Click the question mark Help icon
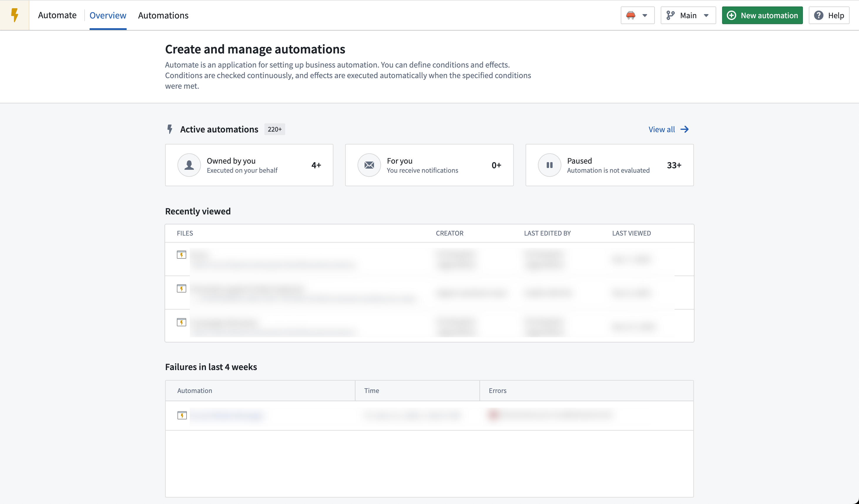The width and height of the screenshot is (859, 504). [819, 15]
